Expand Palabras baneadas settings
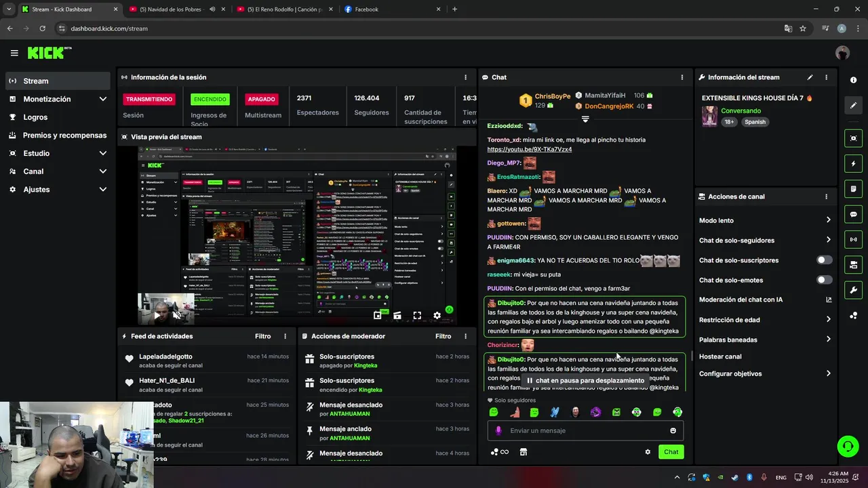 [765, 340]
